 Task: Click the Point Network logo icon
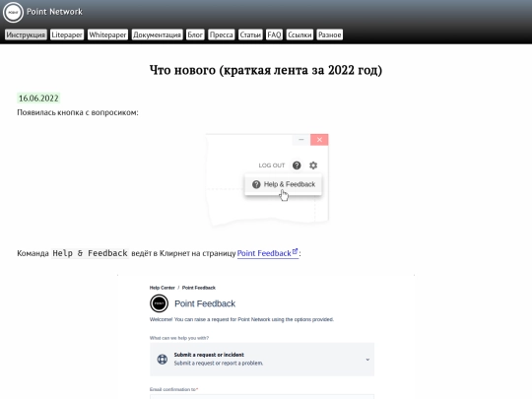[x=13, y=12]
